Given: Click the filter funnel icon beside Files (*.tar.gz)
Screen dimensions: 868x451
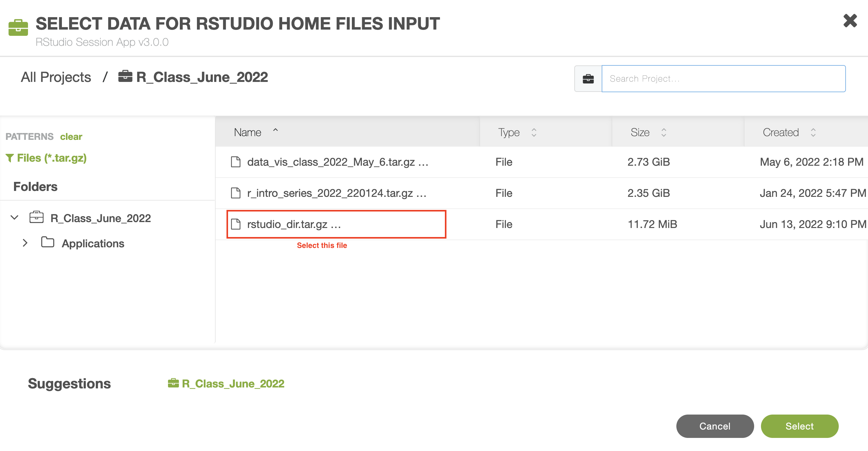Looking at the screenshot, I should point(9,158).
